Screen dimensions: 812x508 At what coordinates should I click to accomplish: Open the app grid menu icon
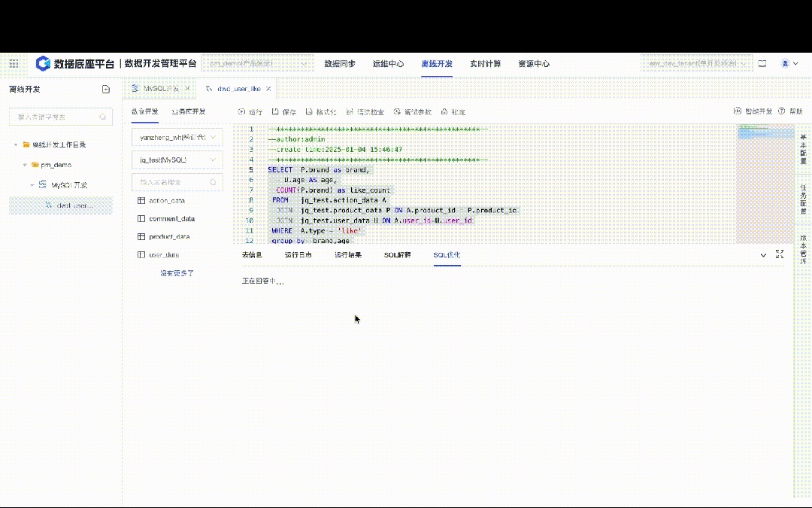click(x=14, y=64)
